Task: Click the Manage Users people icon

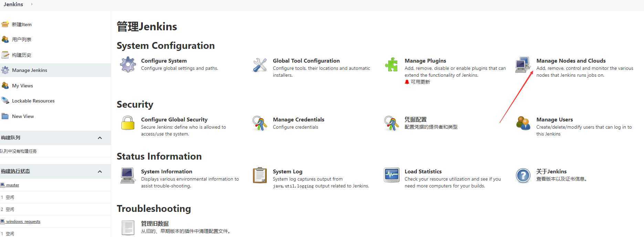Action: pos(523,123)
